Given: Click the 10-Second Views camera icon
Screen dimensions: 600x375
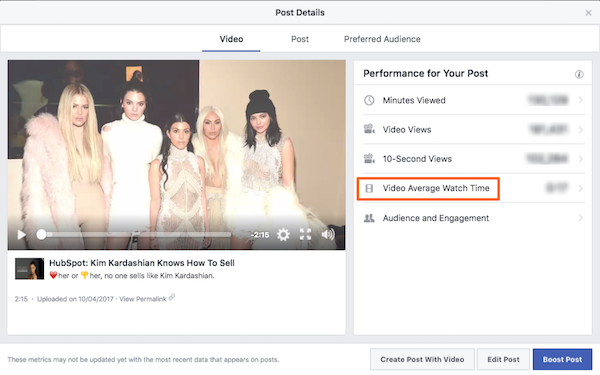Looking at the screenshot, I should click(369, 158).
